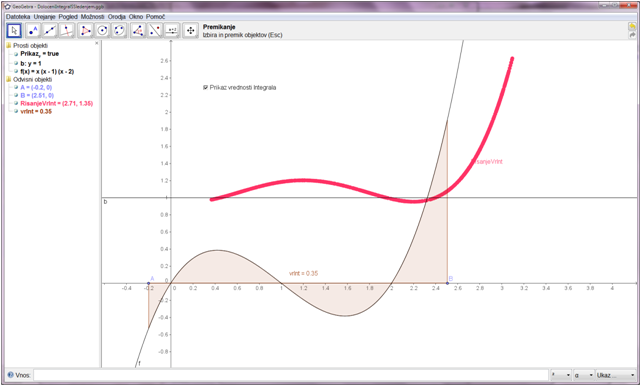Select point B on the x-axis
This screenshot has height=386, width=641.
point(448,283)
